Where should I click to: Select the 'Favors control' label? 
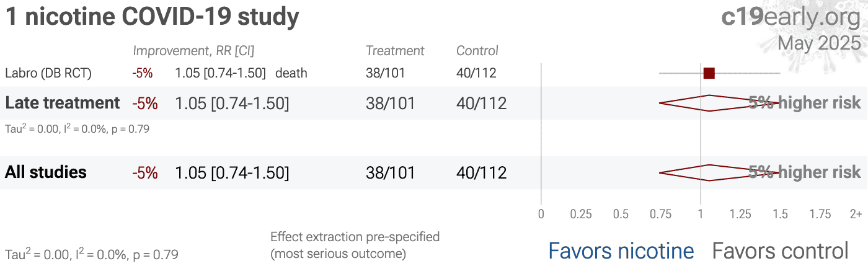(x=780, y=250)
